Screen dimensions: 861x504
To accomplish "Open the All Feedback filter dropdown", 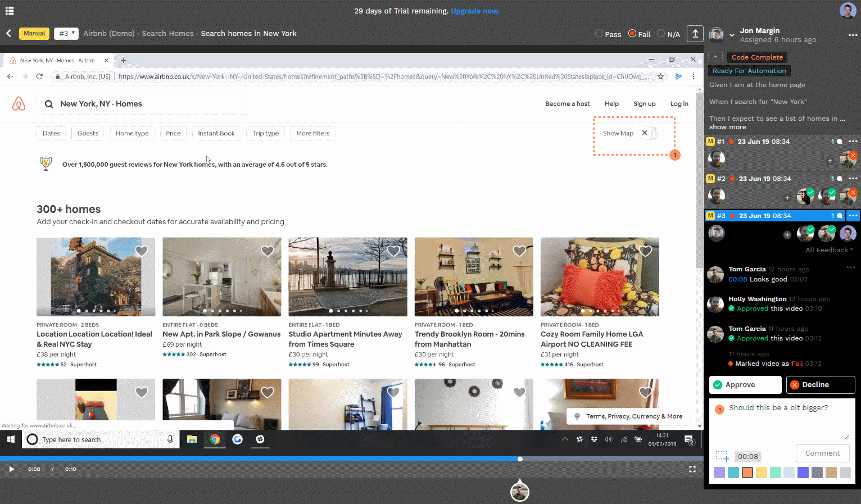I will pos(829,250).
